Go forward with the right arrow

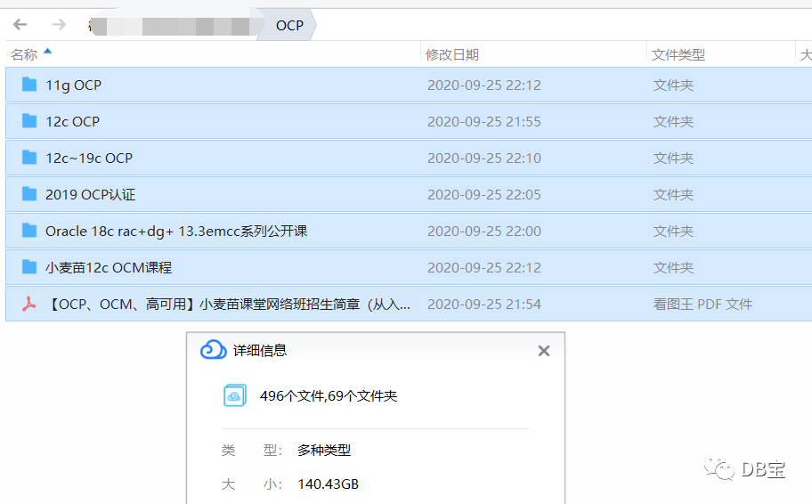(x=59, y=24)
